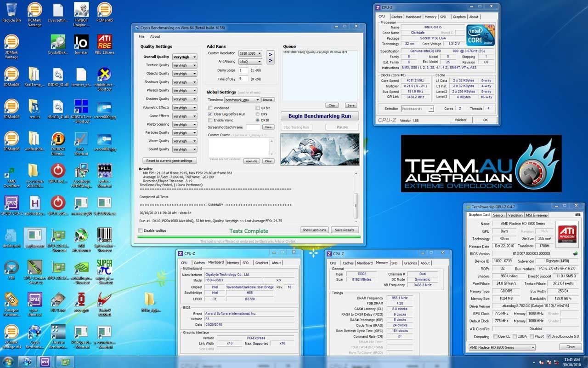Open the ATI RBE_126.exe desktop icon
The image size is (588, 368).
[x=105, y=43]
